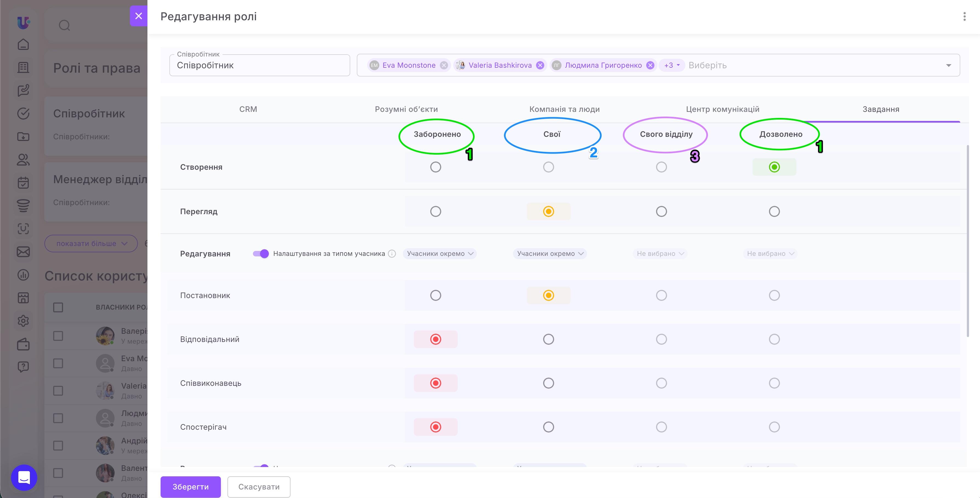Expand the +3 more employees chip
This screenshot has height=498, width=980.
pos(671,65)
